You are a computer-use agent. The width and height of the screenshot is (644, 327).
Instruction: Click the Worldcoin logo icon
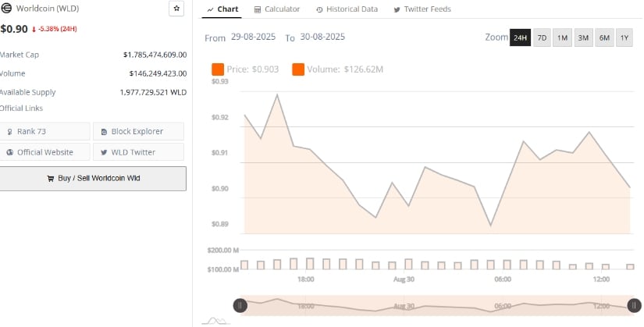tap(6, 9)
